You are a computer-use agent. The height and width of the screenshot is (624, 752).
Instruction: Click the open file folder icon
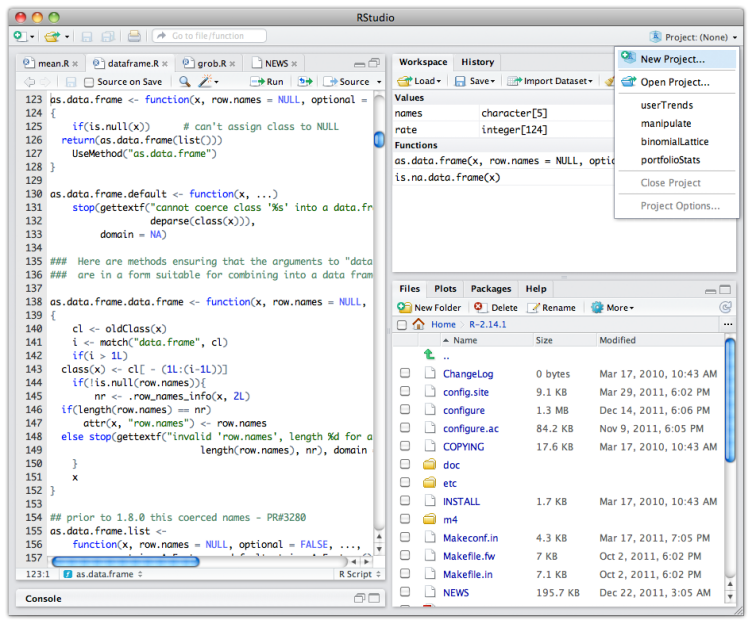click(x=52, y=36)
